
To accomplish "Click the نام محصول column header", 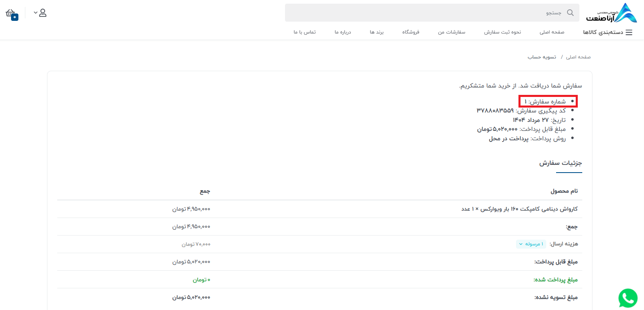I will point(564,191).
